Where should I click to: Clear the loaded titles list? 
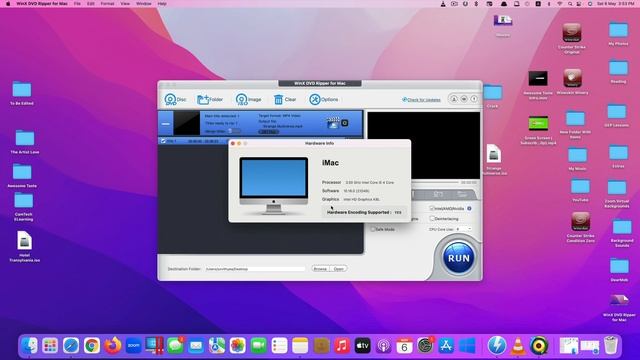(284, 99)
